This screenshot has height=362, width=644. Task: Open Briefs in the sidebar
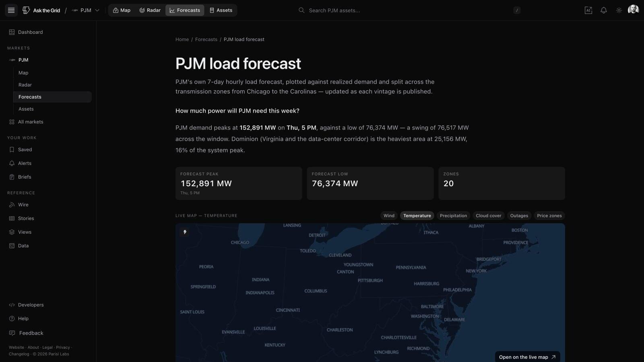[48, 177]
